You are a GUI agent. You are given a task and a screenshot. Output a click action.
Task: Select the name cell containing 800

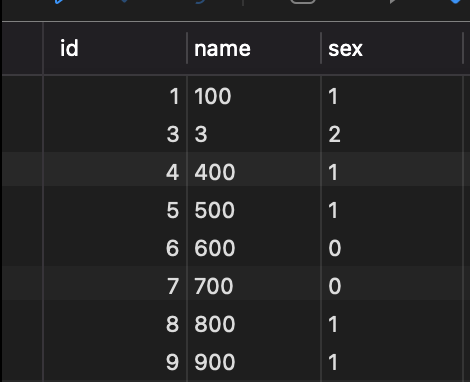pyautogui.click(x=254, y=324)
